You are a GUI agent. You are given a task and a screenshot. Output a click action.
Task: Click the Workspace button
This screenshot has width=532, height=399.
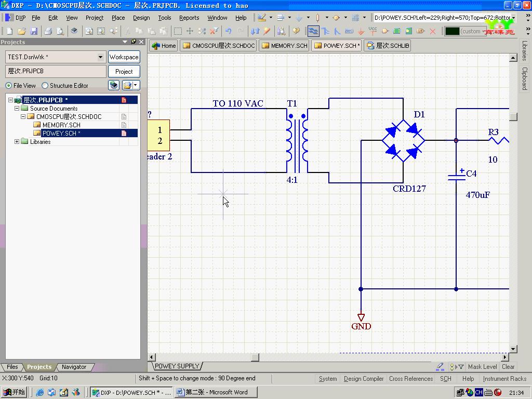[124, 57]
